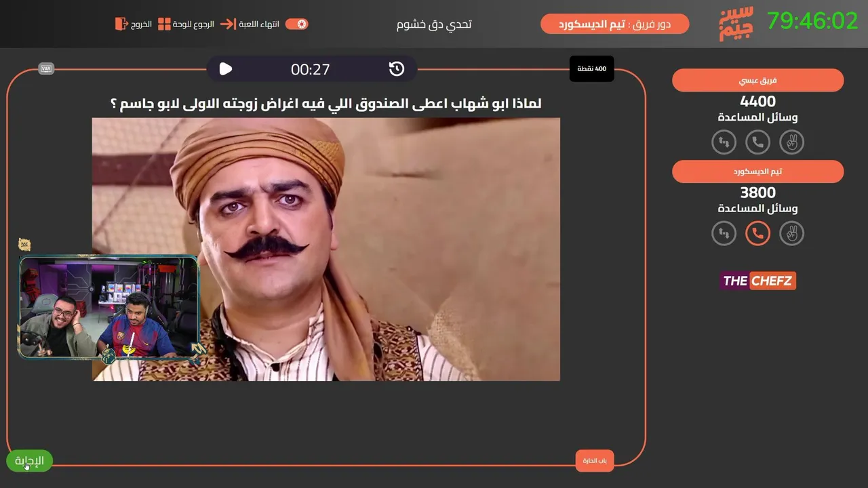The image size is (868, 488).
Task: Use the phone call helper for فريق عبسي
Action: point(758,142)
